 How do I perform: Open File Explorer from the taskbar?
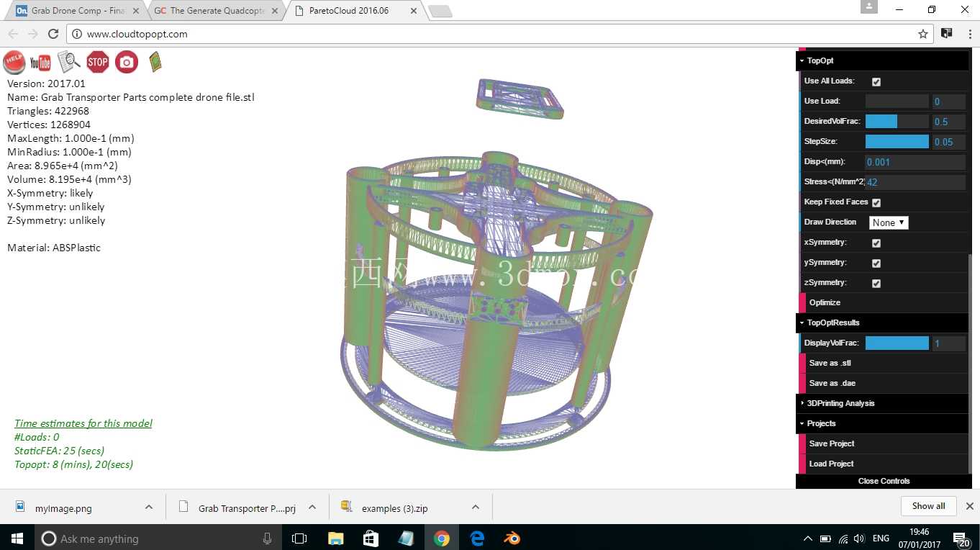click(335, 538)
